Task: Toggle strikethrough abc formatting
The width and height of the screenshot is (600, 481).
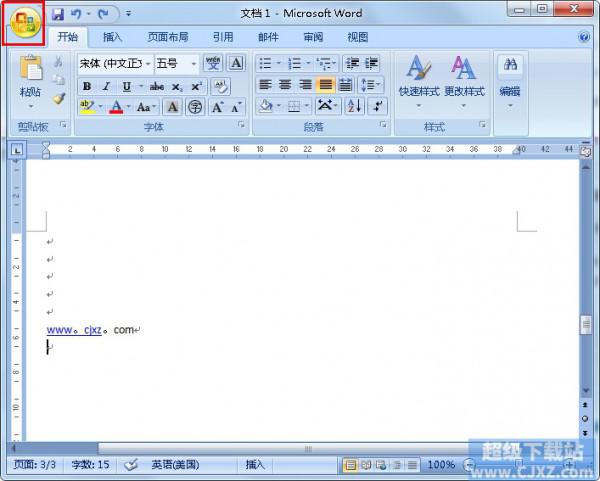Action: click(157, 86)
